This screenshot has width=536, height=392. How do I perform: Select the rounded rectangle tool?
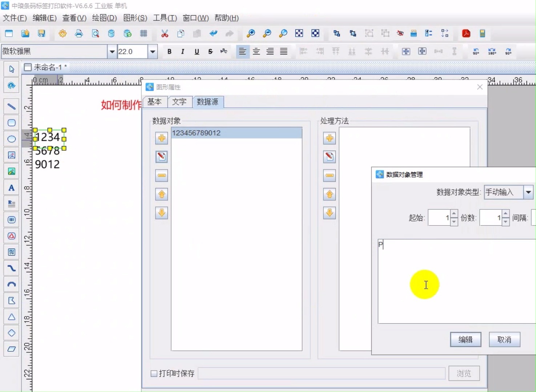pos(11,123)
